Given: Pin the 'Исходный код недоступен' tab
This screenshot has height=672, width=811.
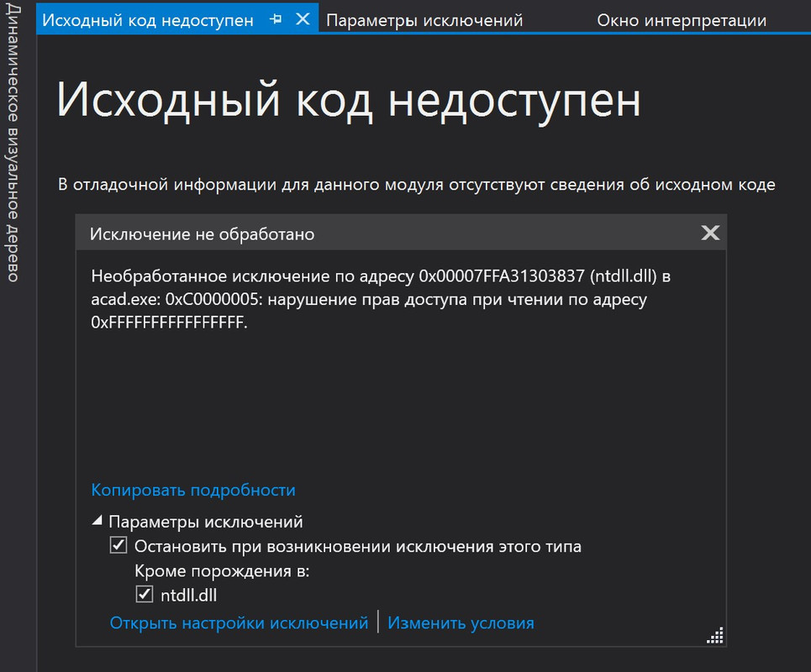Looking at the screenshot, I should [276, 19].
